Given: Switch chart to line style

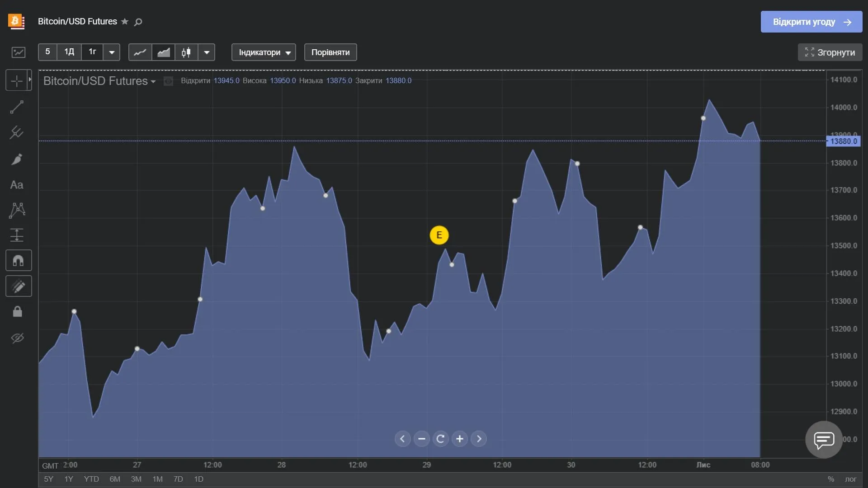Looking at the screenshot, I should (x=139, y=52).
